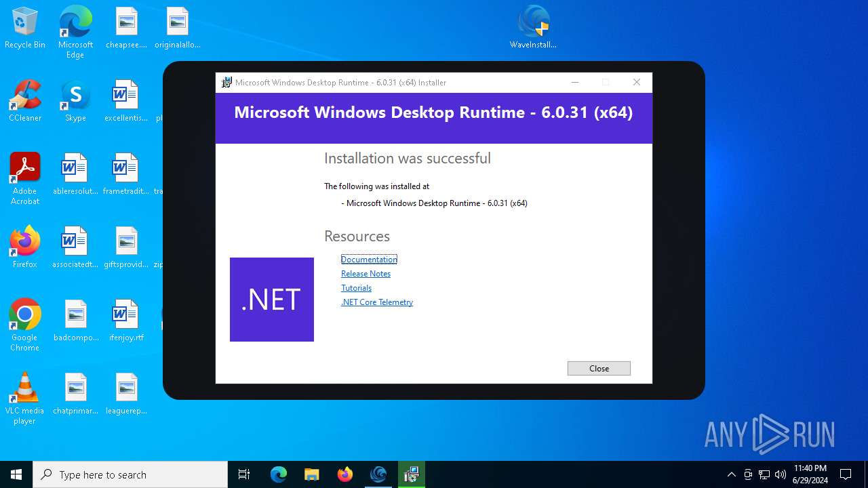Click the 'Installation was successful' heading
This screenshot has width=868, height=488.
click(407, 159)
